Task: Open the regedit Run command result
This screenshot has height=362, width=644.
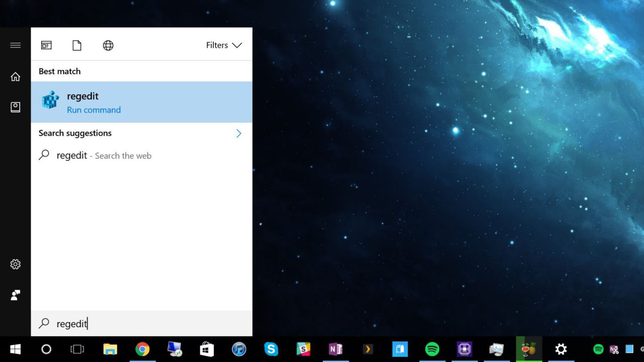Action: pyautogui.click(x=141, y=102)
